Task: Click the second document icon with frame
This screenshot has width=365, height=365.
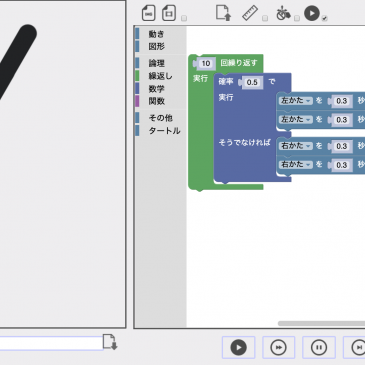Action: click(x=169, y=13)
